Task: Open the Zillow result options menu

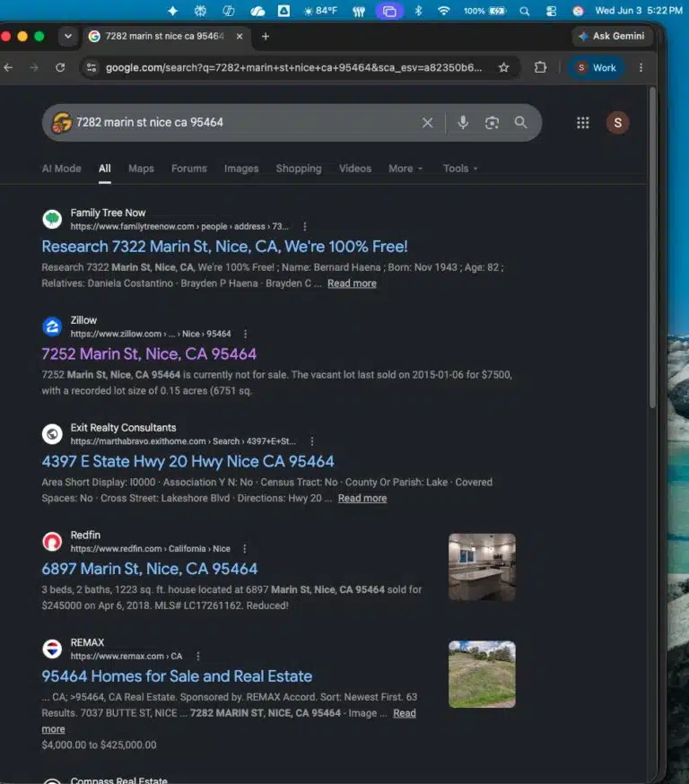Action: coord(245,334)
